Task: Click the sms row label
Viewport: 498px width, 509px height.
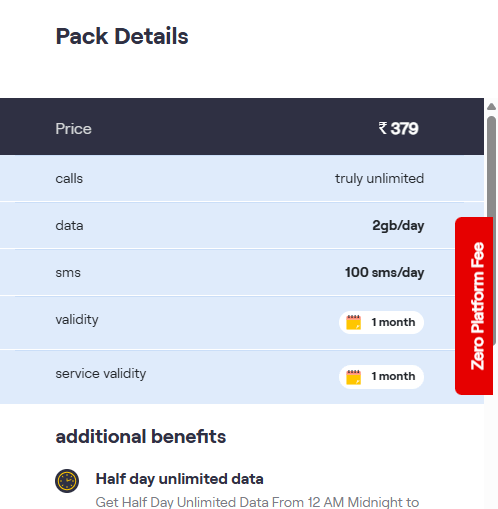Action: tap(68, 273)
